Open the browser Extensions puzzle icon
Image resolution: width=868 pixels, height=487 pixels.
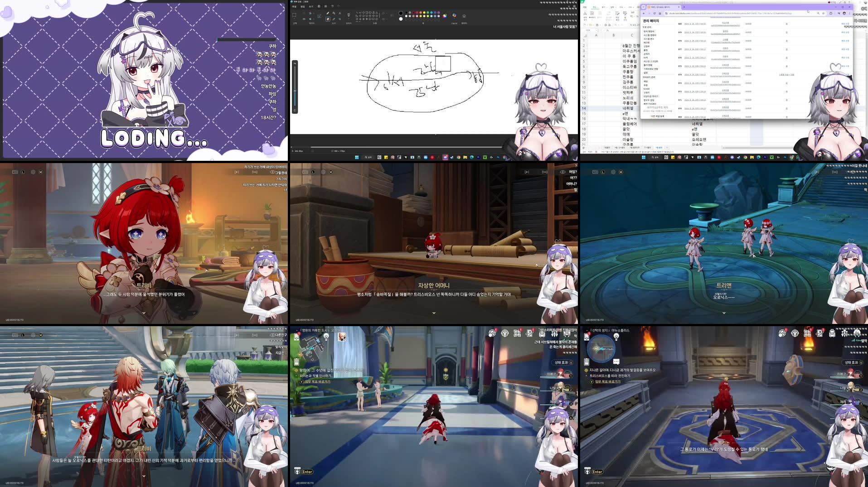[831, 13]
